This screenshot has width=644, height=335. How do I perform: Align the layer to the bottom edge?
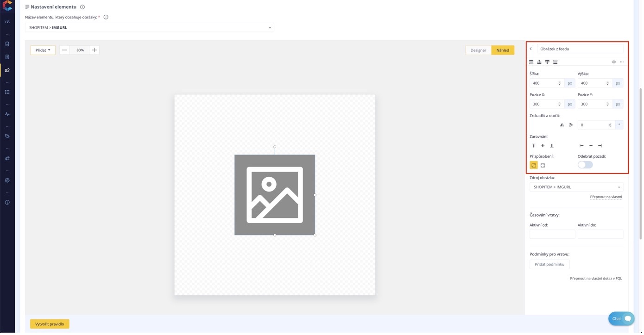[x=552, y=146]
